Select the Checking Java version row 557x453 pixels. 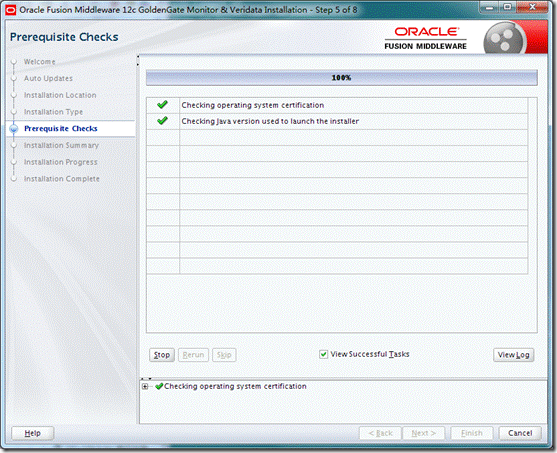337,121
